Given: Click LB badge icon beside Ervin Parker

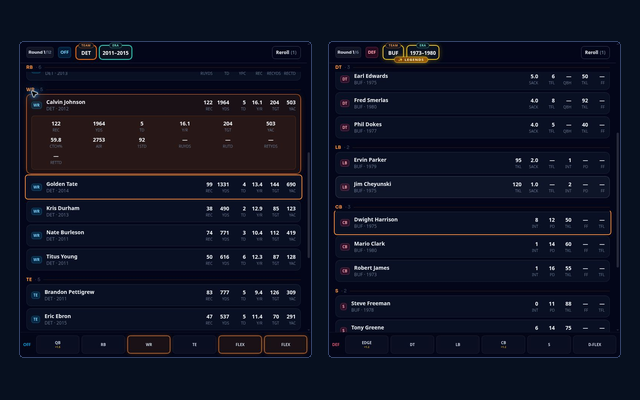Looking at the screenshot, I should tap(344, 163).
